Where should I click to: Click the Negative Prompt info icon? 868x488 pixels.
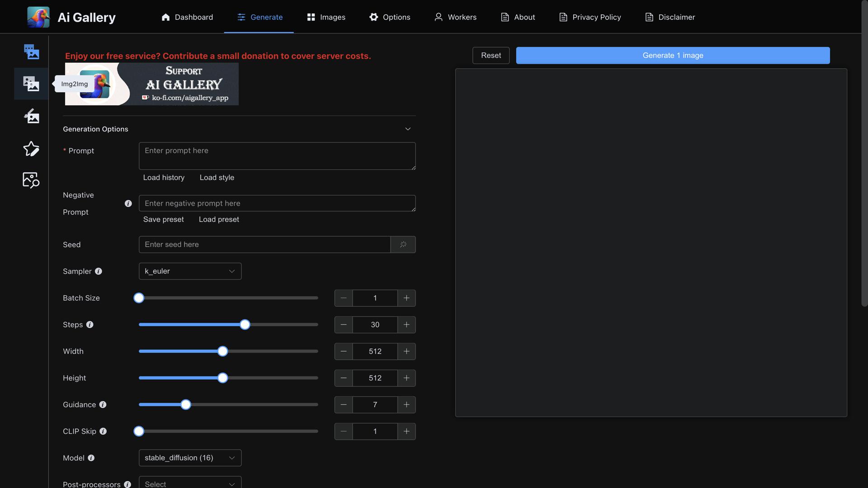coord(128,203)
